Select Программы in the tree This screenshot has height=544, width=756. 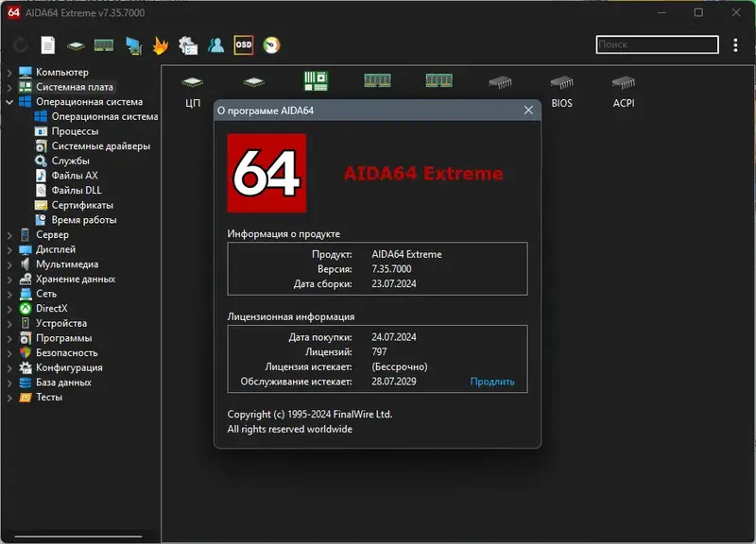(63, 338)
